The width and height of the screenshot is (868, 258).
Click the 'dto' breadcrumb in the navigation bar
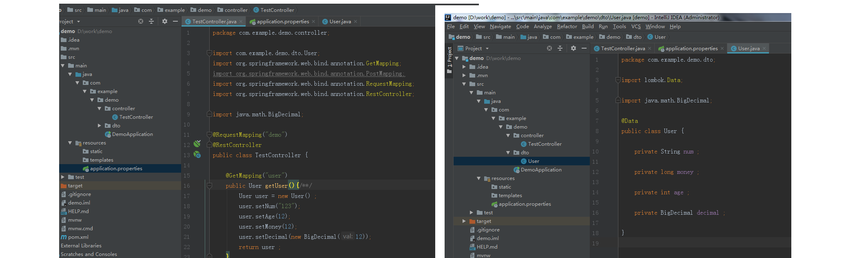[x=637, y=37]
